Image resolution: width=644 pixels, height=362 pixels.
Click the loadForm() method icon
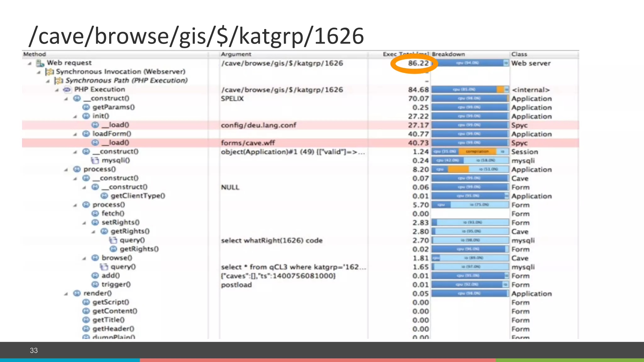pyautogui.click(x=86, y=134)
